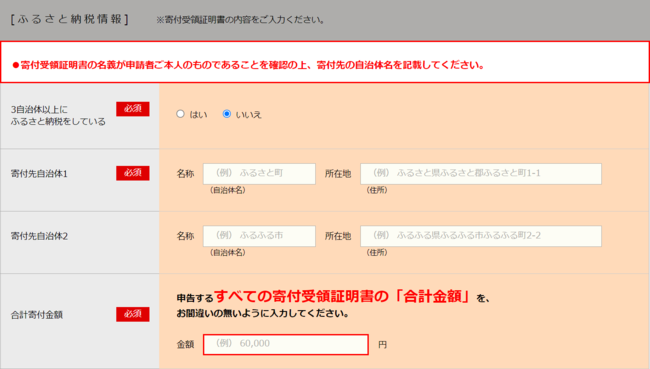
Task: Focus the 金額 amount input field
Action: pyautogui.click(x=286, y=344)
